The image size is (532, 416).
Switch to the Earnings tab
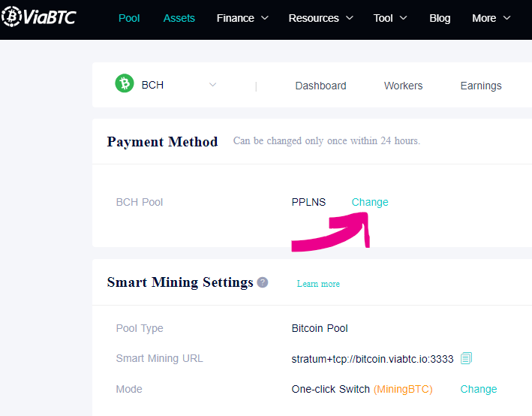pyautogui.click(x=481, y=86)
